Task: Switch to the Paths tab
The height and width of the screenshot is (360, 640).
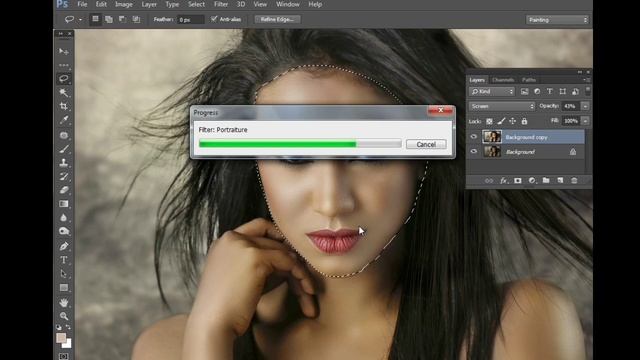Action: [x=529, y=80]
